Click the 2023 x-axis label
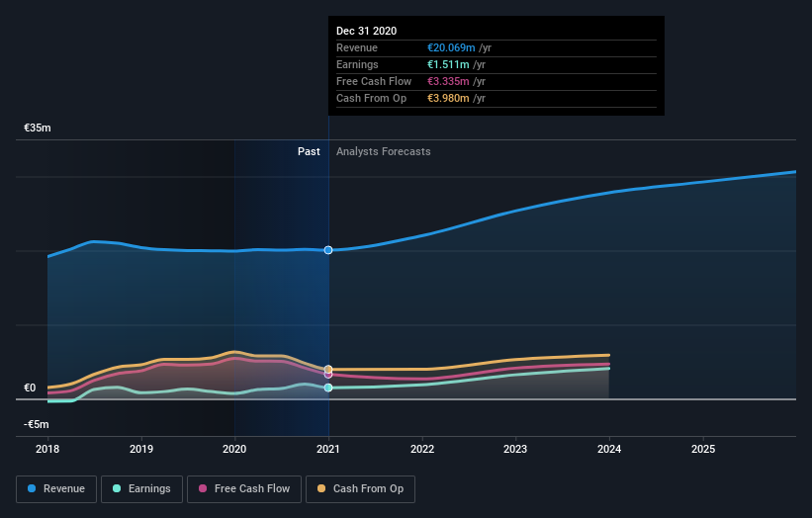812x518 pixels. click(x=515, y=449)
